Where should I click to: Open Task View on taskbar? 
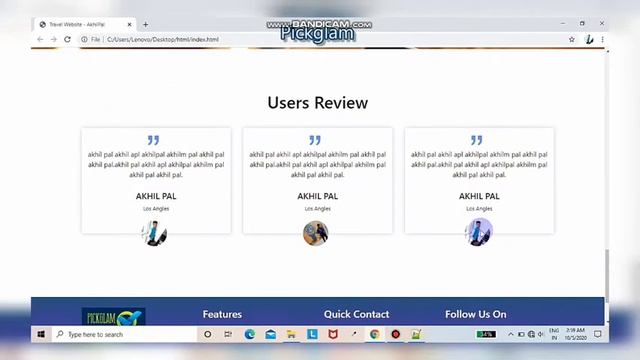[x=228, y=334]
